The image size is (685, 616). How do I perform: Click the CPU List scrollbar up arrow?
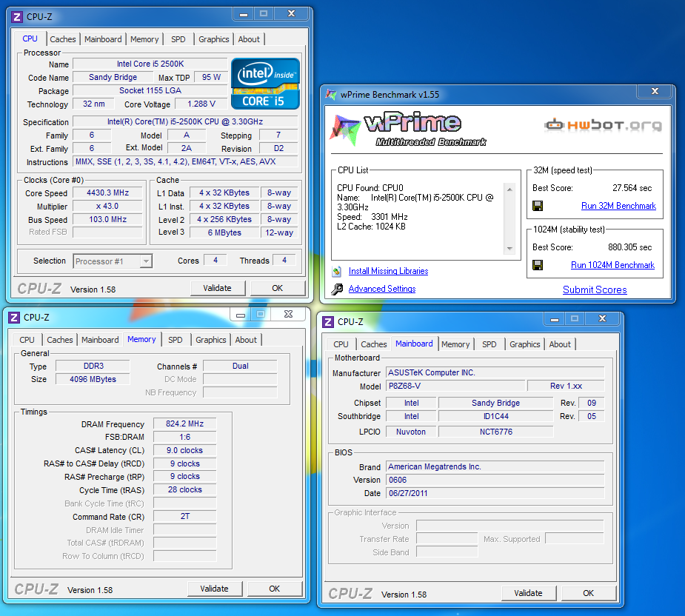[x=509, y=190]
